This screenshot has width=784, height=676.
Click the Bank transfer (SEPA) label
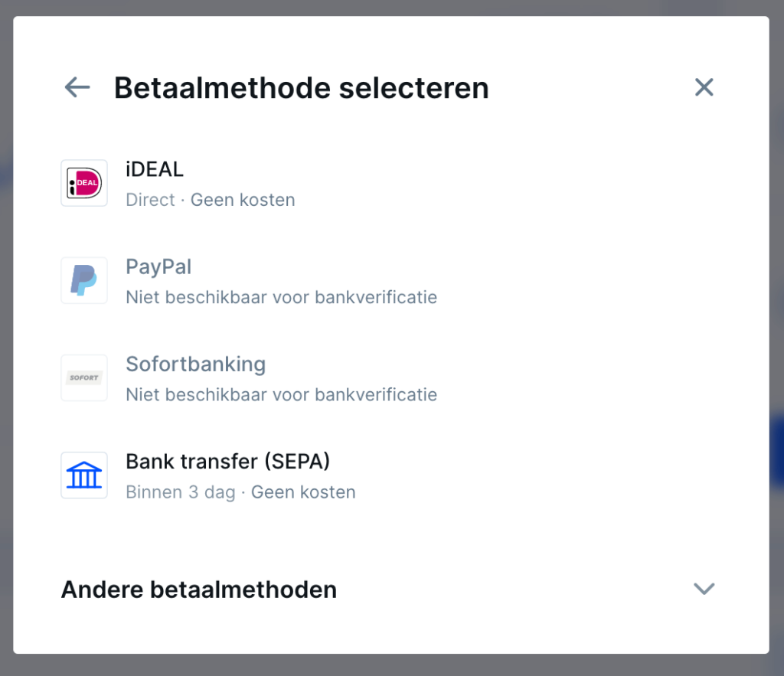click(227, 462)
